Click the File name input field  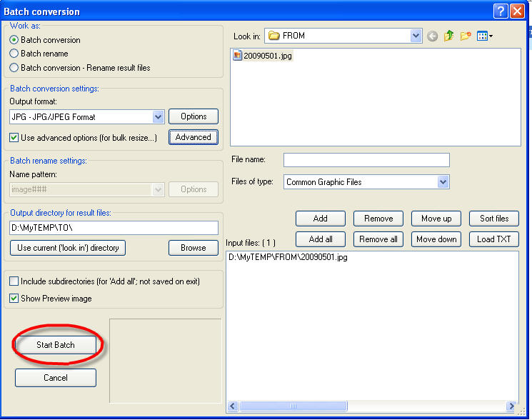[366, 160]
